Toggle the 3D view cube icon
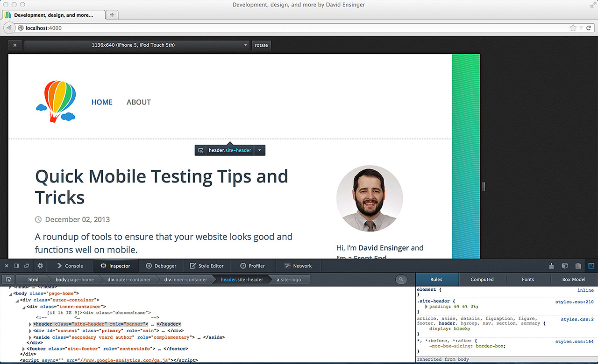This screenshot has height=364, width=598. (x=565, y=266)
